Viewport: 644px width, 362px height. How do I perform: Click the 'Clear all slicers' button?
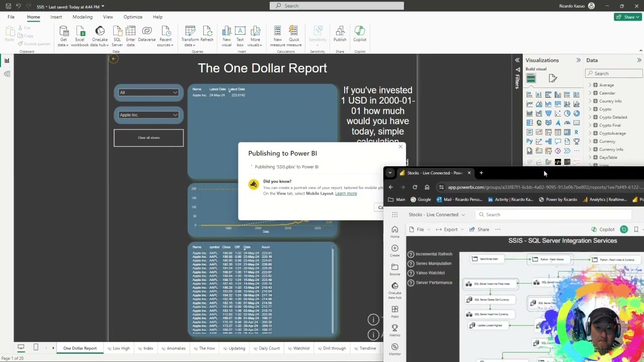[x=148, y=138]
